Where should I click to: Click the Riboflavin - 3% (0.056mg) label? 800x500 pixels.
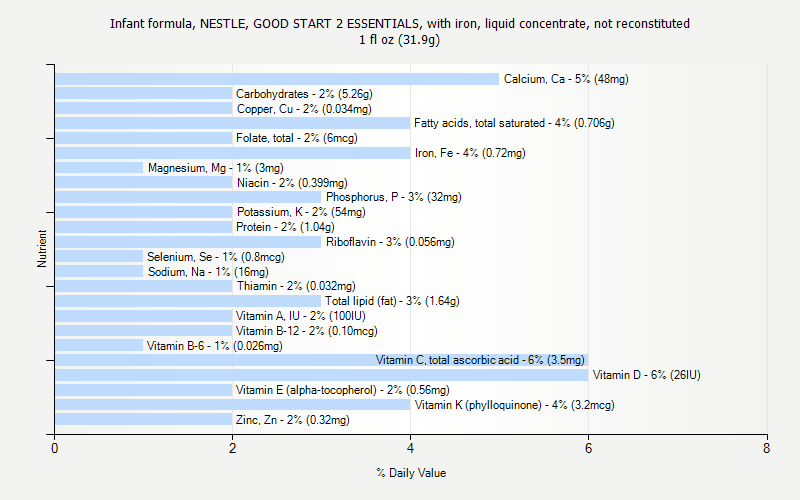390,242
